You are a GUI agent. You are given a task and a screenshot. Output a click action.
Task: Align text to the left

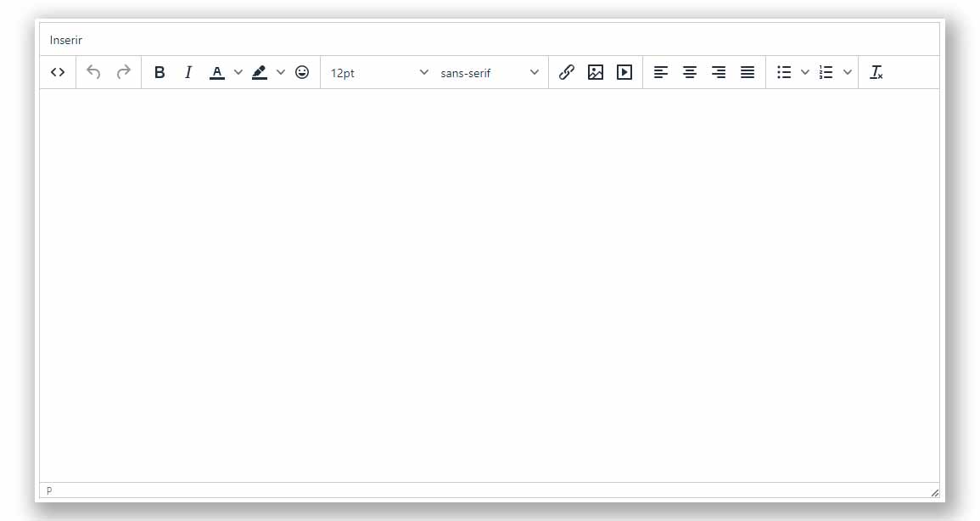click(x=661, y=72)
